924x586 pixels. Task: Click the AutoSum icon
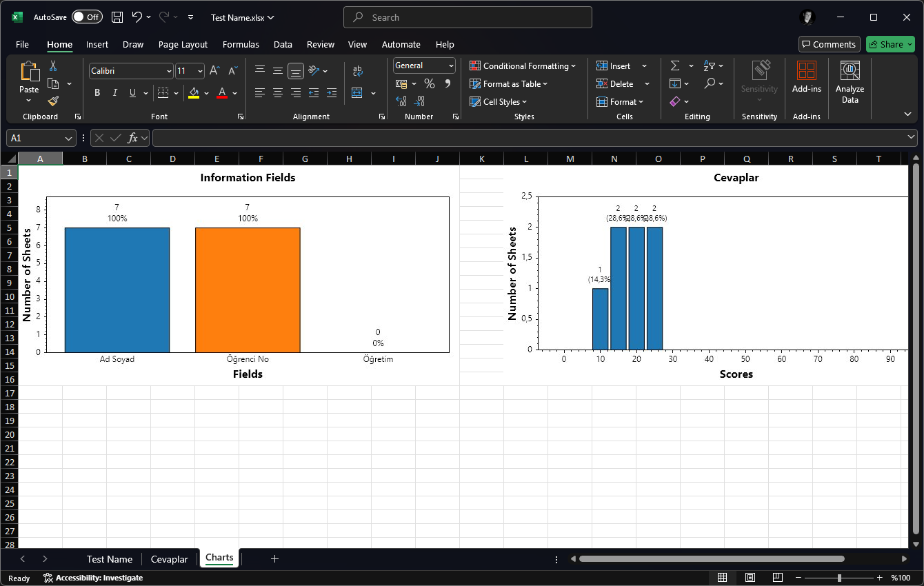pos(675,65)
